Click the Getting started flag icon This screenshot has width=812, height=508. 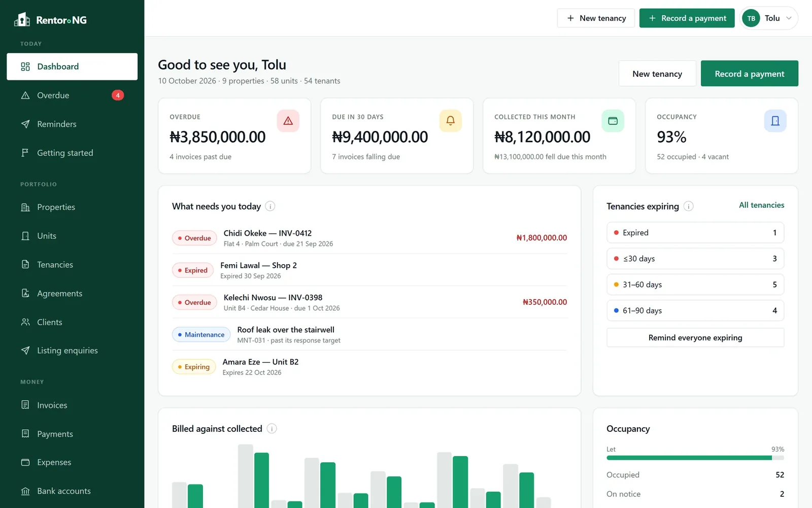coord(25,153)
